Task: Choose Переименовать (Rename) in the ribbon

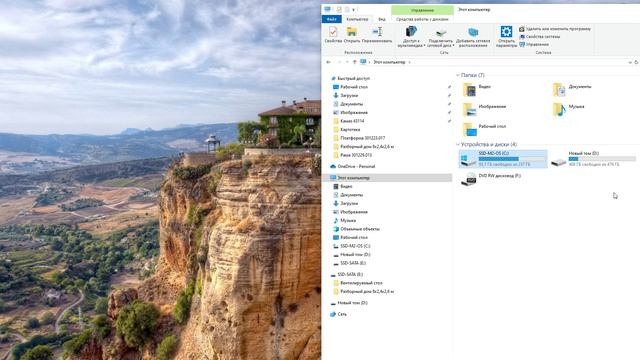Action: point(377,35)
